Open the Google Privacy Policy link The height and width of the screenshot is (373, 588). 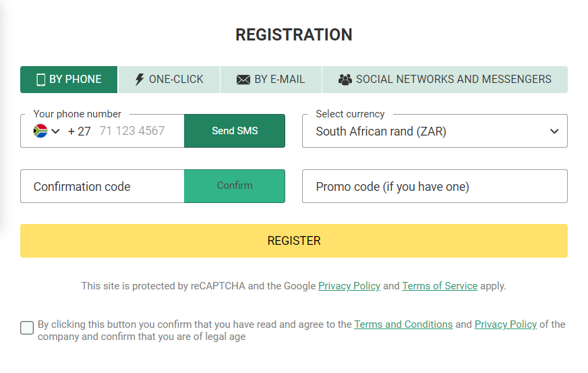click(349, 286)
